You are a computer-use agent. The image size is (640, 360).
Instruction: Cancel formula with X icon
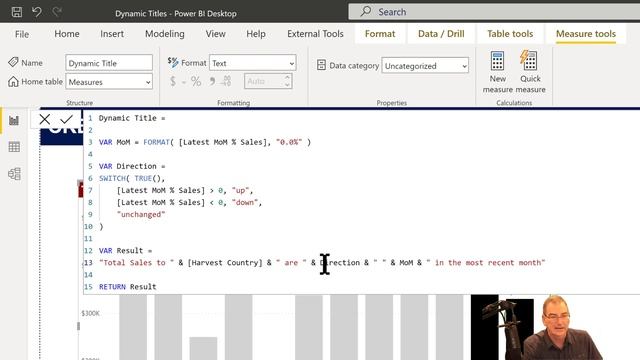45,119
